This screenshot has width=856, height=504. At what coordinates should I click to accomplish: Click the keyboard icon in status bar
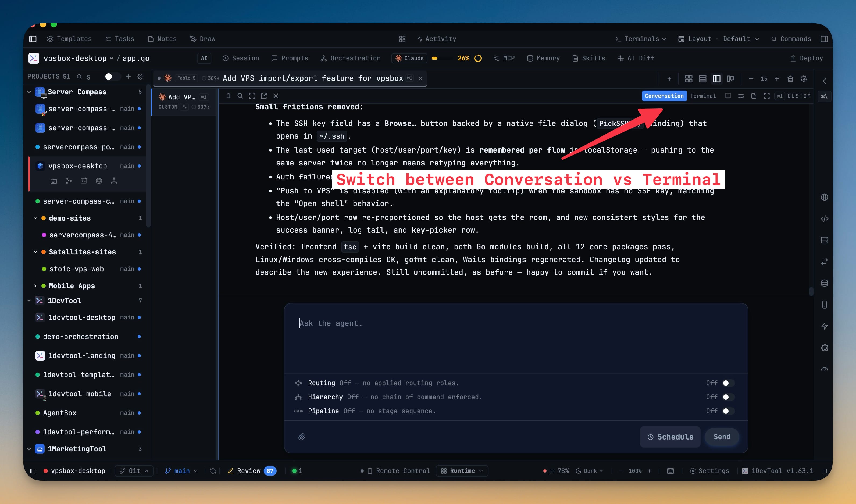click(x=670, y=471)
